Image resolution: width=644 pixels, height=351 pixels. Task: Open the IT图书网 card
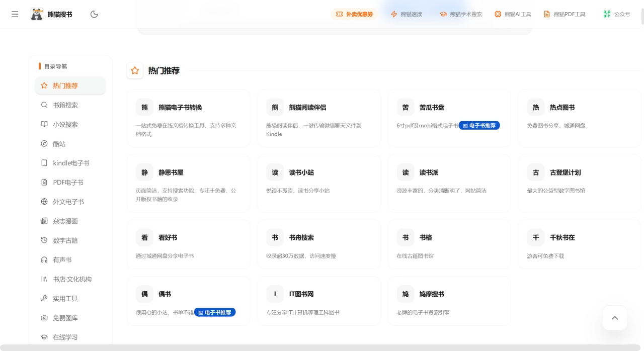click(x=319, y=301)
